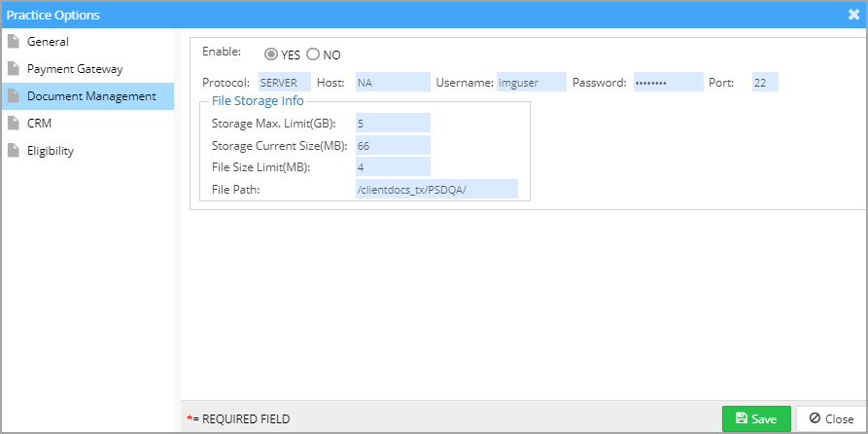Click the File Path field
The height and width of the screenshot is (434, 868).
(x=436, y=189)
